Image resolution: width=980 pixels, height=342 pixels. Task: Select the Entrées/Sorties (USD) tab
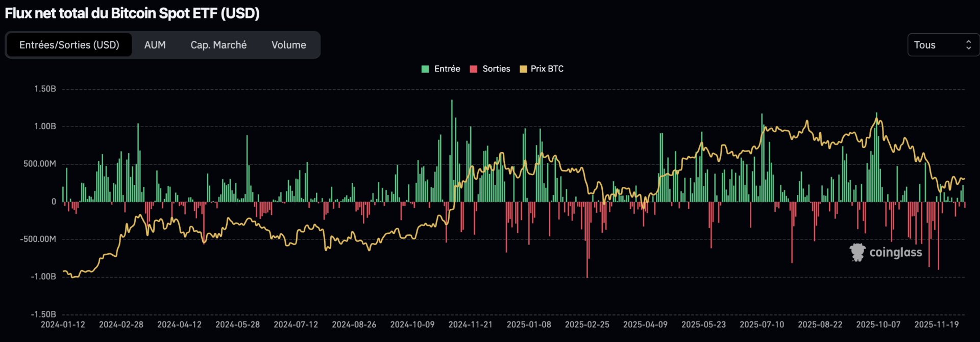coord(69,45)
